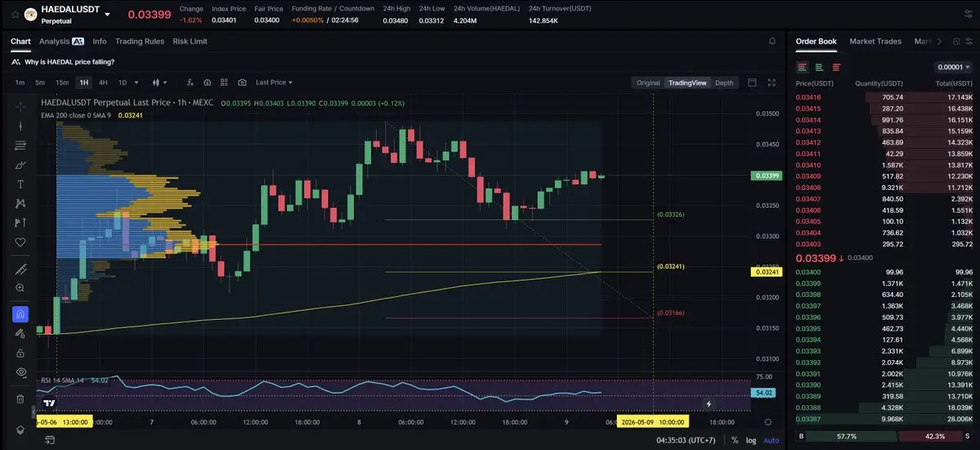Image resolution: width=980 pixels, height=450 pixels.
Task: Open the chart layout grid icon
Action: coord(225,83)
